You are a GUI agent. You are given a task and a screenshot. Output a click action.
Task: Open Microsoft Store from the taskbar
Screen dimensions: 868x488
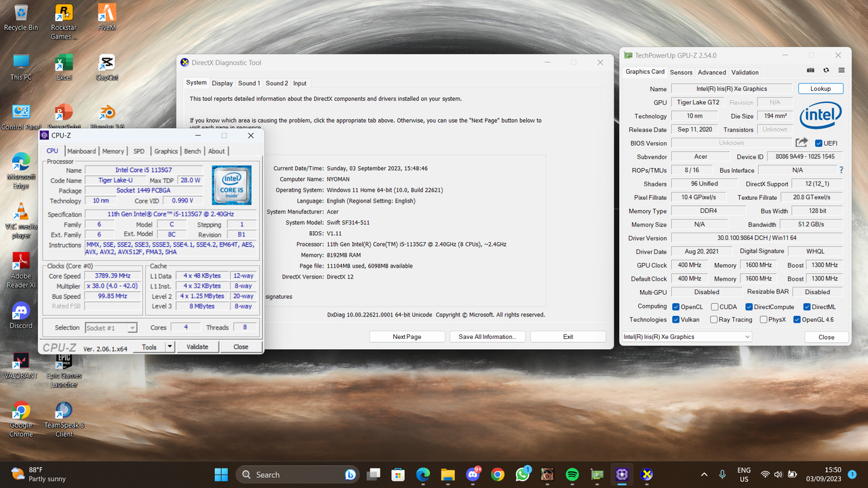[398, 474]
